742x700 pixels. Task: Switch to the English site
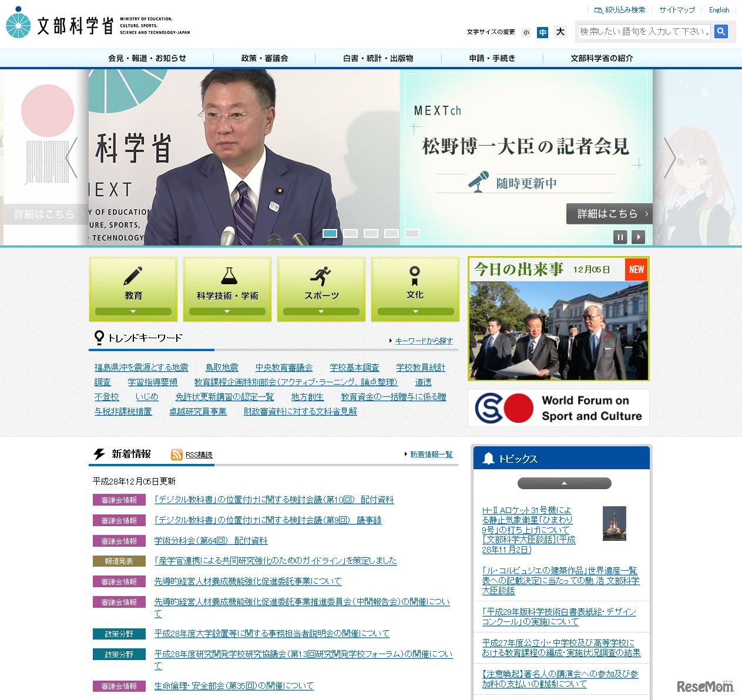click(x=719, y=10)
